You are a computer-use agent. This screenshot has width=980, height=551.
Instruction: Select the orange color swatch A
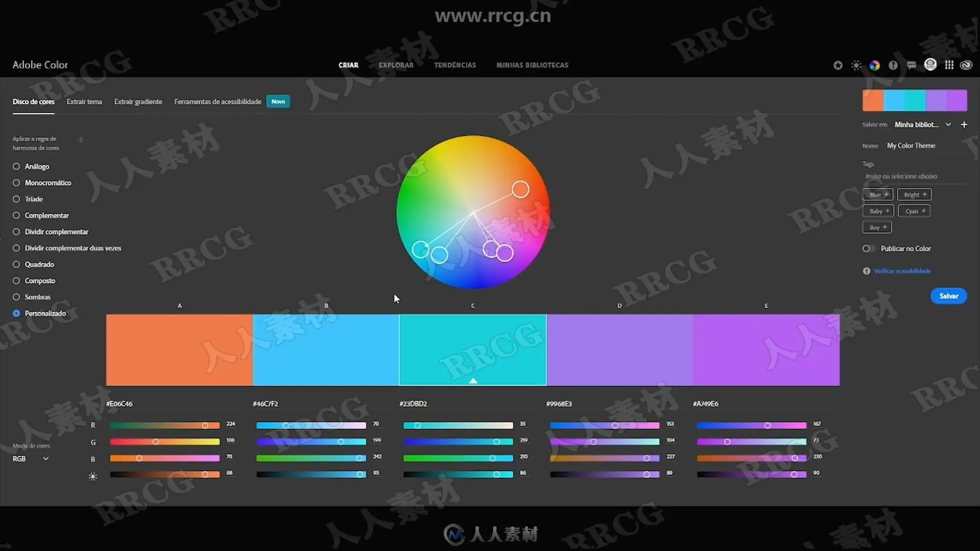(179, 350)
